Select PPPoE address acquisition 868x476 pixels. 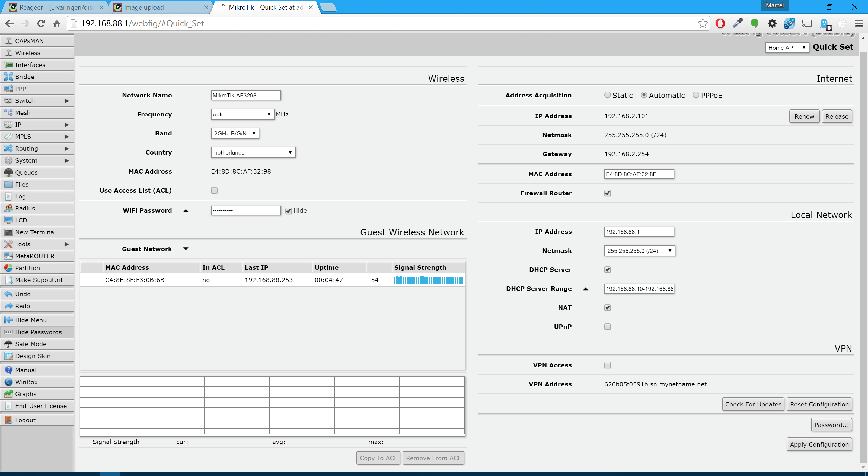(x=696, y=95)
